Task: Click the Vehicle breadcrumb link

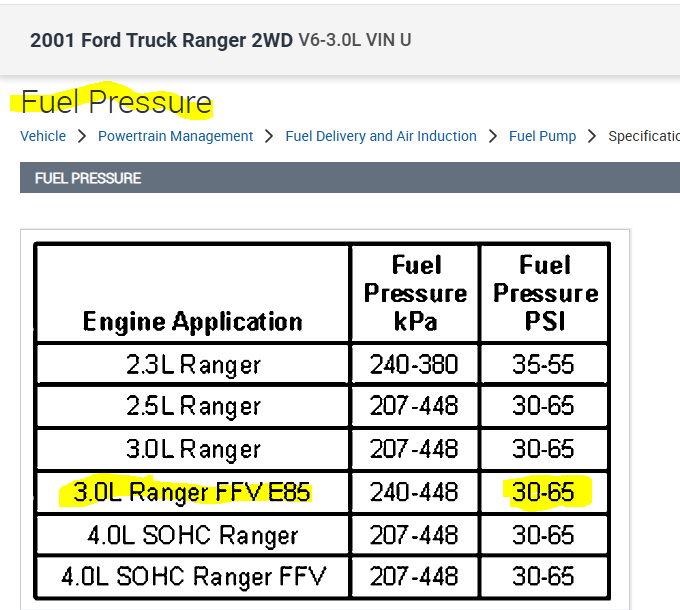Action: (x=43, y=136)
